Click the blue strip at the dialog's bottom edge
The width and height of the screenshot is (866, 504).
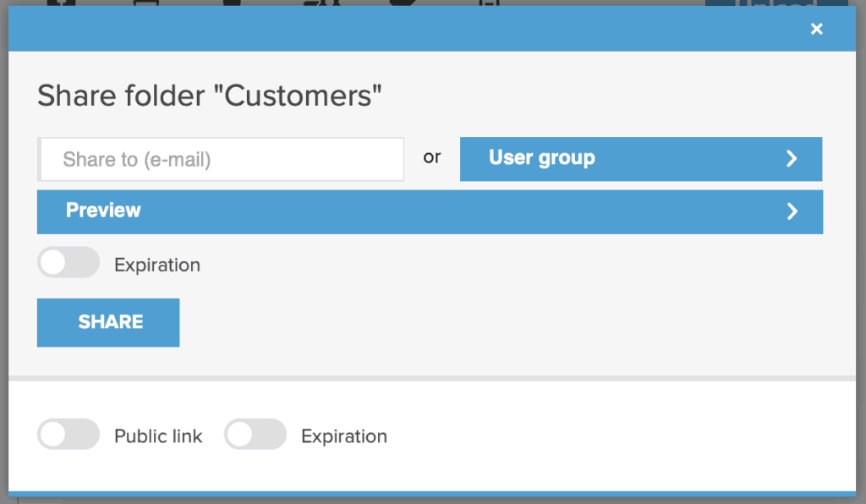pyautogui.click(x=432, y=493)
